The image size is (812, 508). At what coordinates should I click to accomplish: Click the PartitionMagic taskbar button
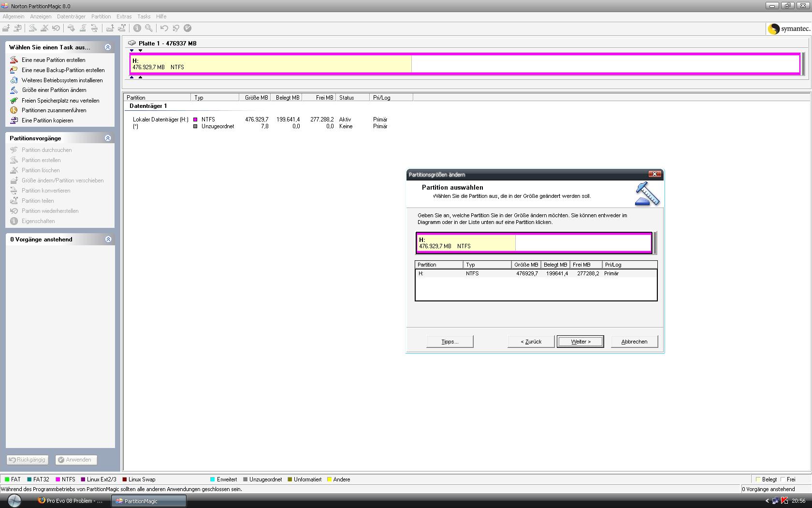149,501
